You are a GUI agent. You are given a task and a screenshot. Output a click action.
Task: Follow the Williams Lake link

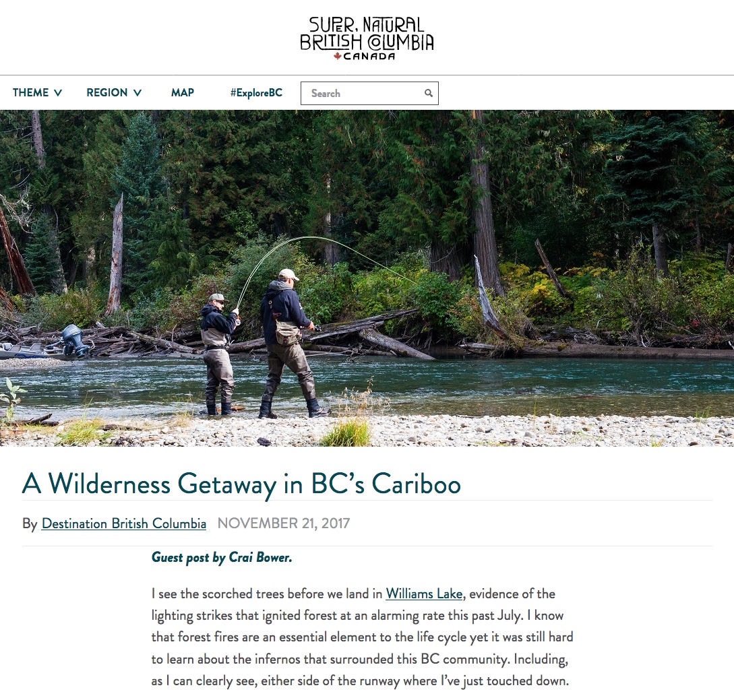point(424,594)
